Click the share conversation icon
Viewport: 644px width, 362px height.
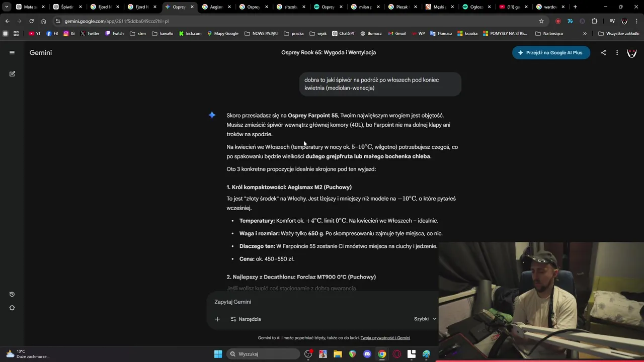603,52
